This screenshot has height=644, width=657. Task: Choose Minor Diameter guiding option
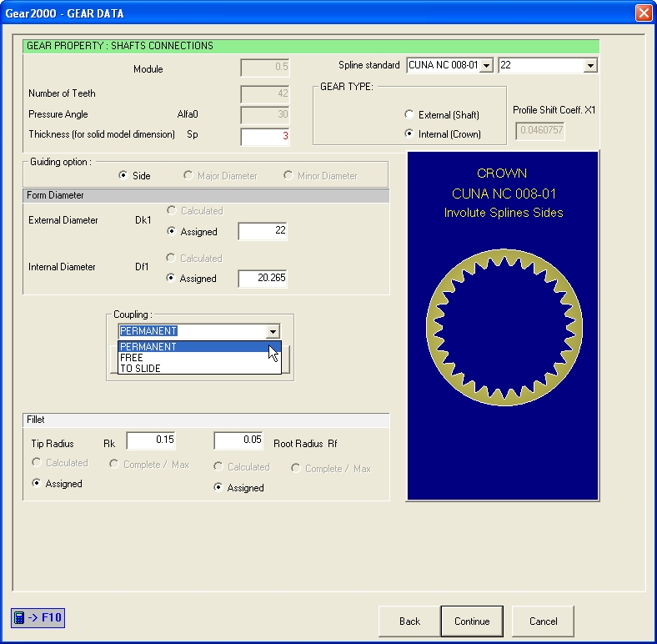point(320,176)
